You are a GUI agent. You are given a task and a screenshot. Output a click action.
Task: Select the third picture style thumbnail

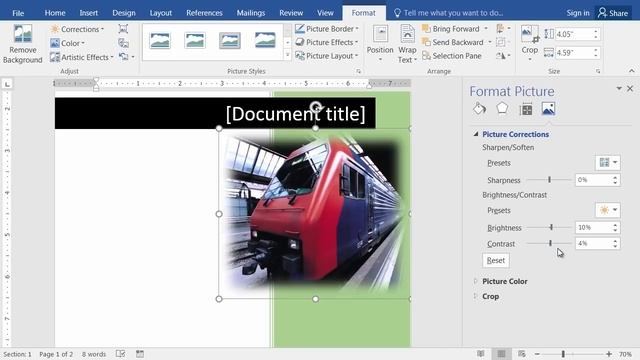(x=230, y=41)
